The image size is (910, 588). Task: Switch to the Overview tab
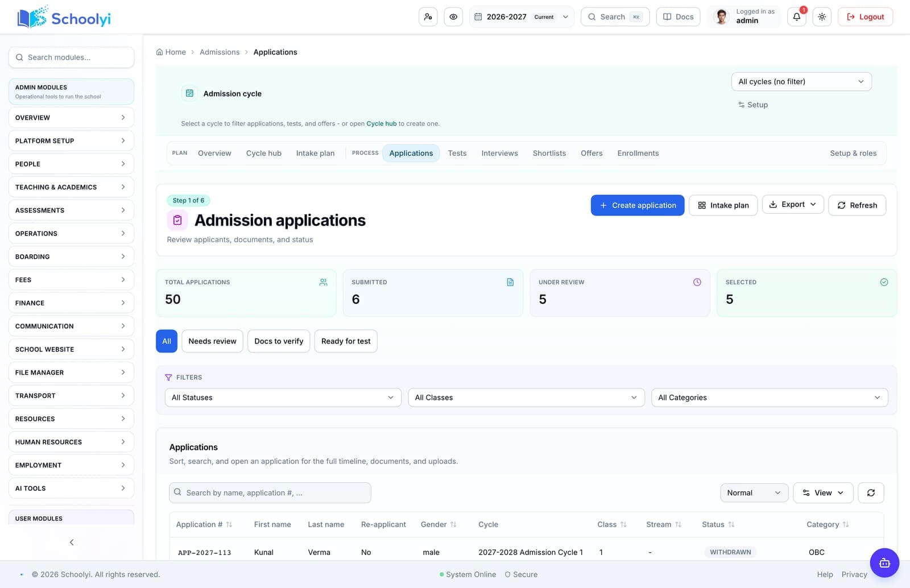[214, 153]
